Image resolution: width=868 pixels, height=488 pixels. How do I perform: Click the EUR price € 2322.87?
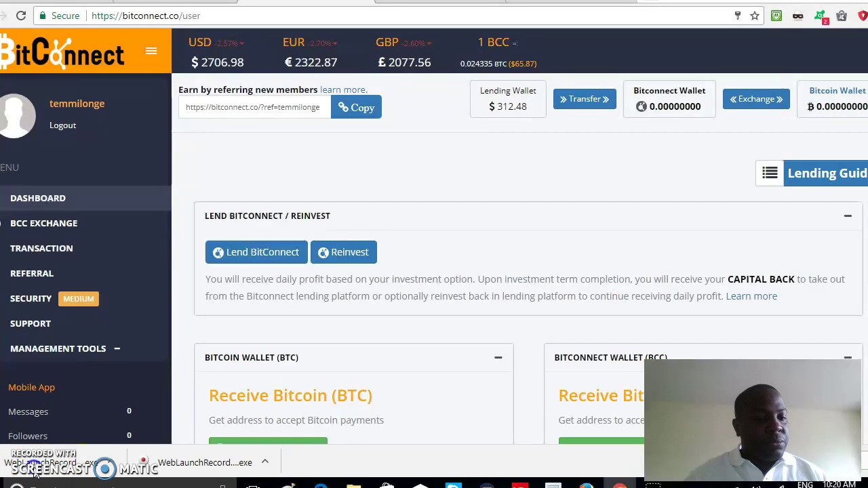(311, 62)
